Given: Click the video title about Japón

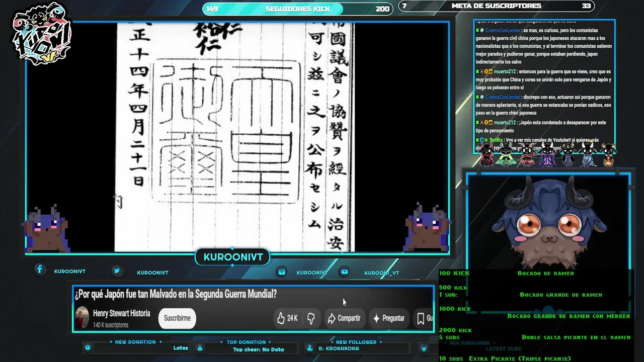Looking at the screenshot, I should 176,294.
